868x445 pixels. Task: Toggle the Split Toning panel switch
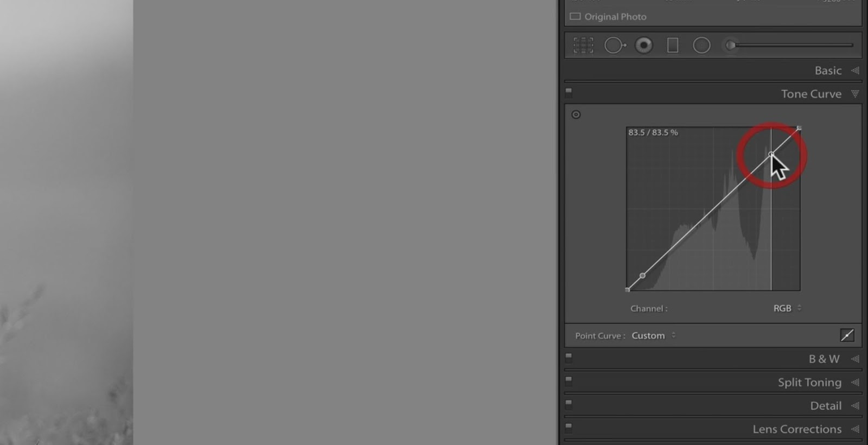(569, 380)
